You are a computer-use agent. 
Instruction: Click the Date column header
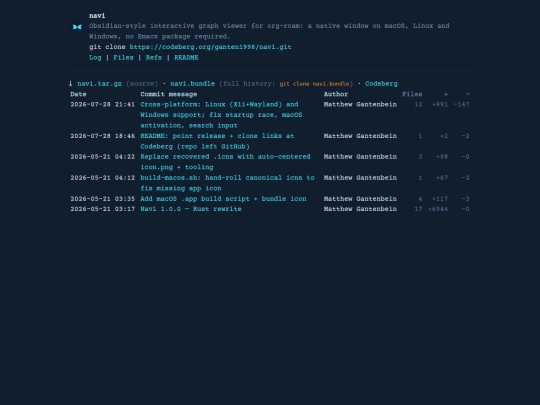78,94
